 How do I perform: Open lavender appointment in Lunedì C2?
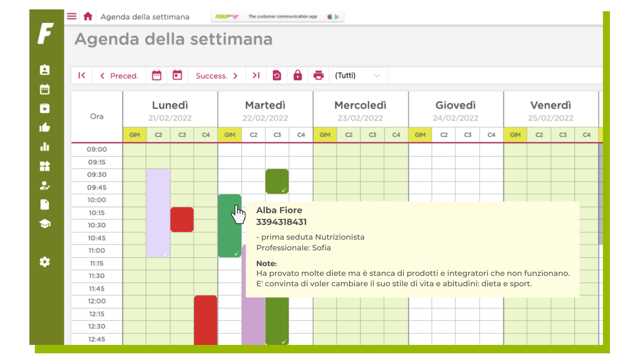pyautogui.click(x=158, y=213)
